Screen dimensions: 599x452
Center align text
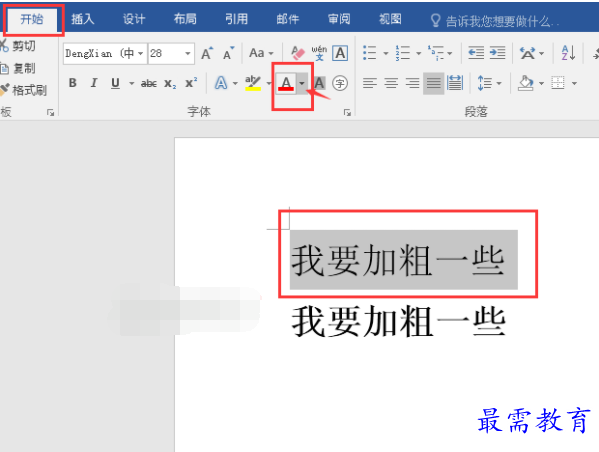coord(391,83)
